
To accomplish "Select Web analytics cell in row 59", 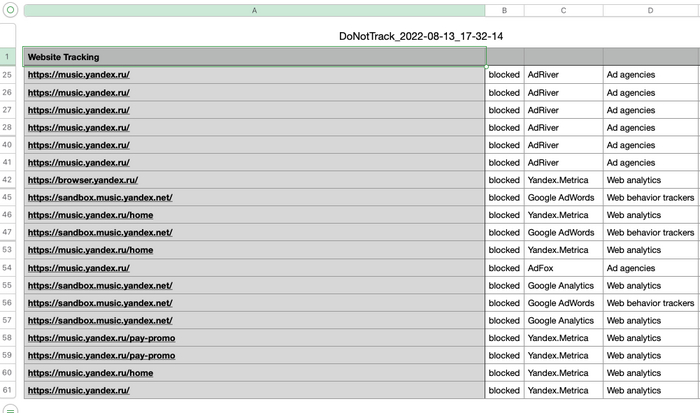I will (650, 355).
